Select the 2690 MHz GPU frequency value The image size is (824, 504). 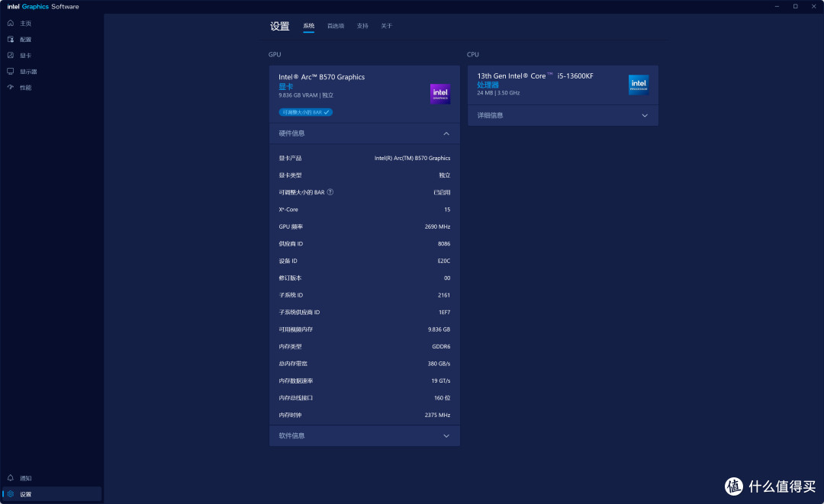(437, 226)
